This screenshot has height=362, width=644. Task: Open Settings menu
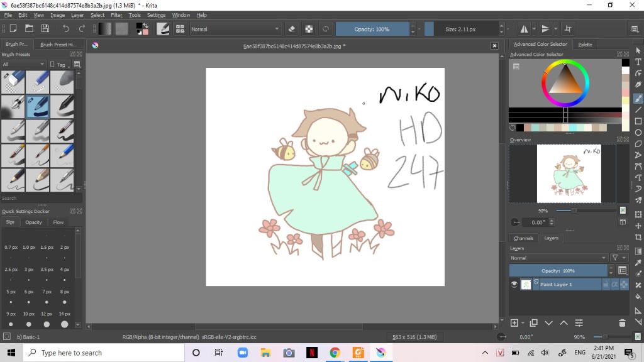tap(156, 15)
